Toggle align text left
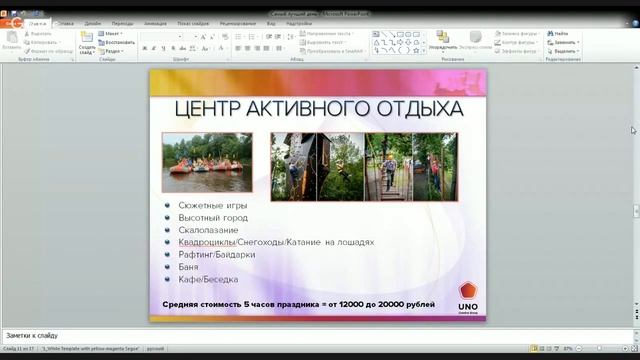The width and height of the screenshot is (640, 360). pyautogui.click(x=238, y=48)
